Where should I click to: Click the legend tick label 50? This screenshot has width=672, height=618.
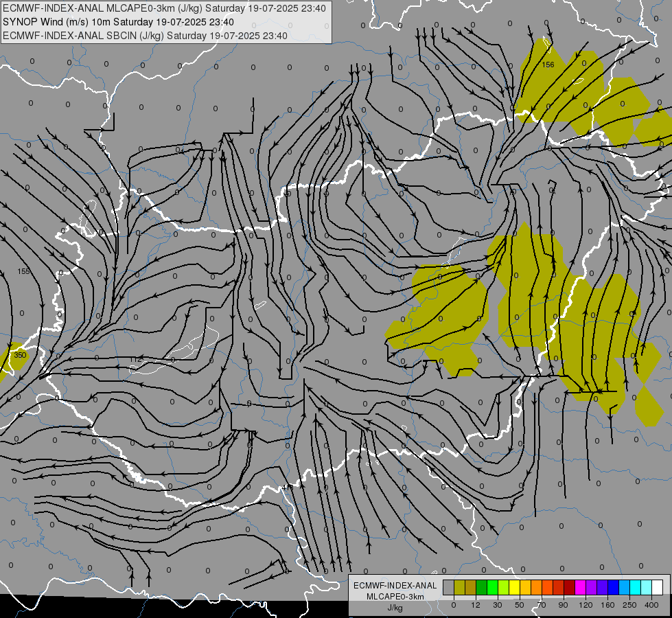pos(520,605)
